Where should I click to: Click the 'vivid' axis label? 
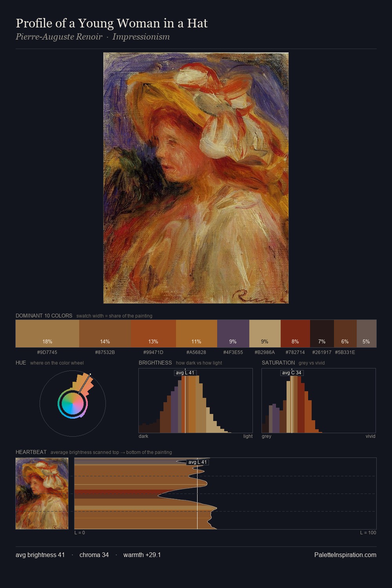tap(370, 436)
